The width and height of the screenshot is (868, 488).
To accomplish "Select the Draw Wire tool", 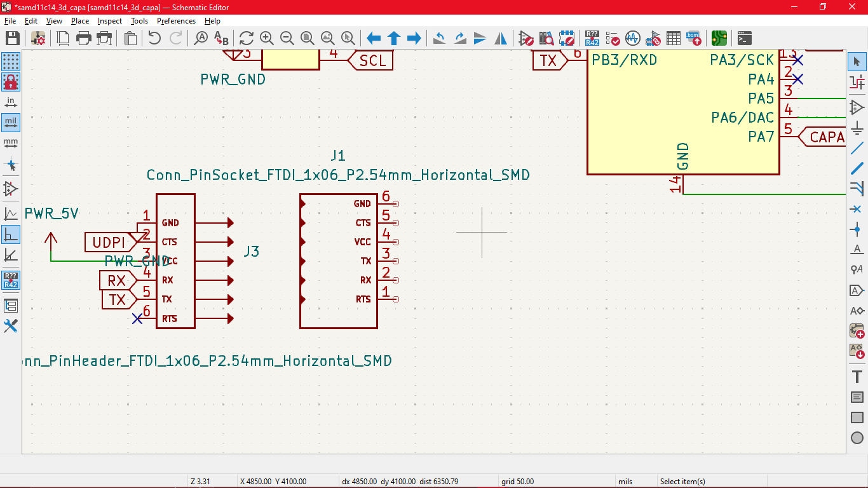I will point(857,148).
